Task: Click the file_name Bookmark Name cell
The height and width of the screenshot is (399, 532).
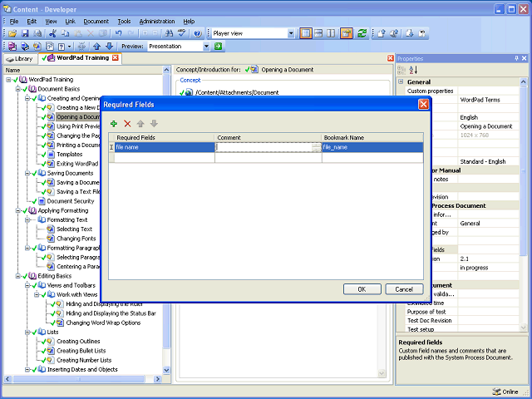Action: click(x=372, y=147)
